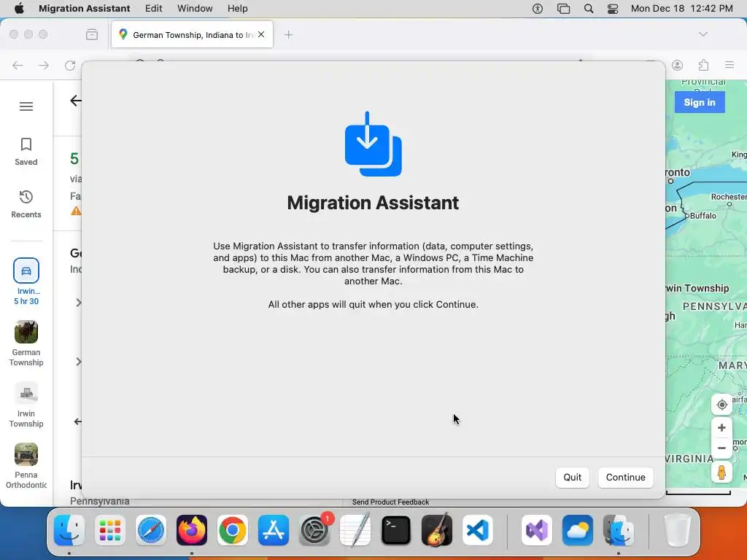The width and height of the screenshot is (747, 560).
Task: Click the Street View pegman icon
Action: pos(721,472)
